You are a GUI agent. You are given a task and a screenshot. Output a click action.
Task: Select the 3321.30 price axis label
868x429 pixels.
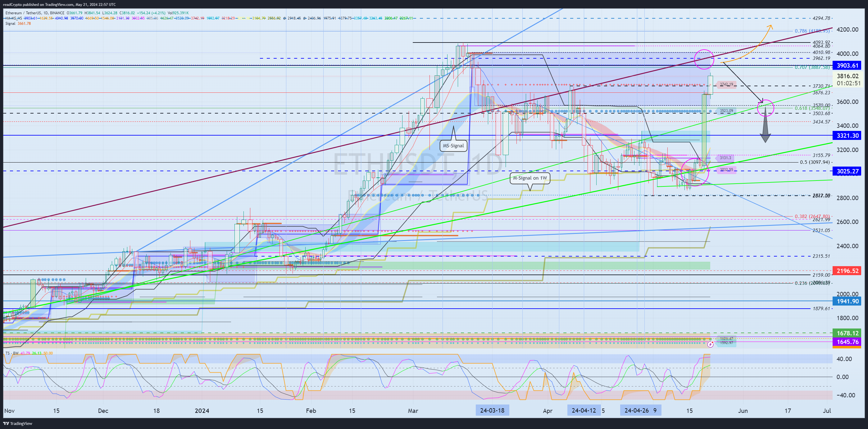click(847, 136)
